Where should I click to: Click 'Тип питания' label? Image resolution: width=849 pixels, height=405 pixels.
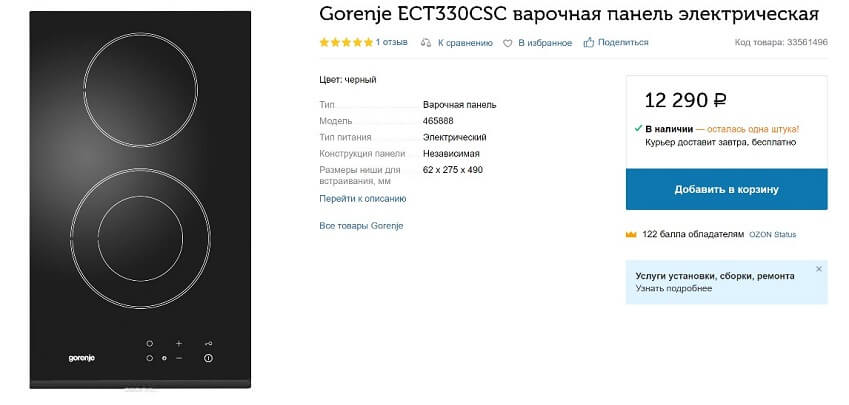pos(345,137)
